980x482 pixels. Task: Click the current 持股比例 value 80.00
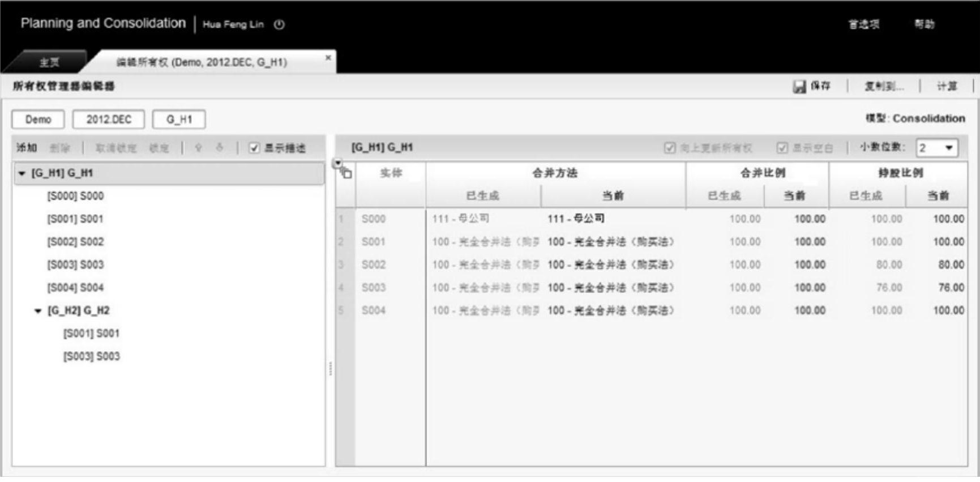pos(951,265)
